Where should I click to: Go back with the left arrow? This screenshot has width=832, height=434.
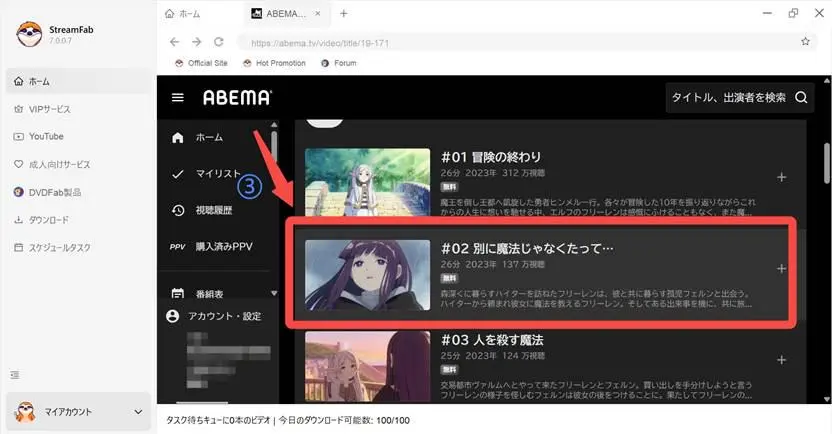point(175,42)
